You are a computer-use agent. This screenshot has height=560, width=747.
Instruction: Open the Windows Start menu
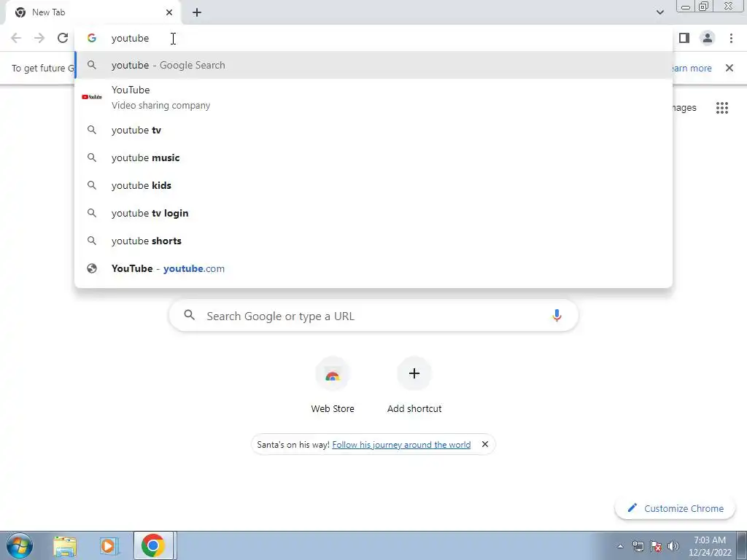(x=20, y=545)
